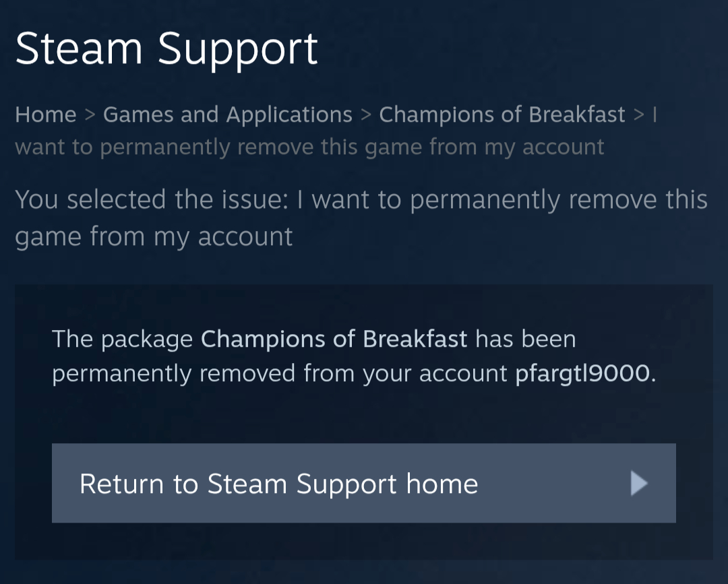Click the word 'Steam' in the heading
728x584 pixels.
[78, 48]
